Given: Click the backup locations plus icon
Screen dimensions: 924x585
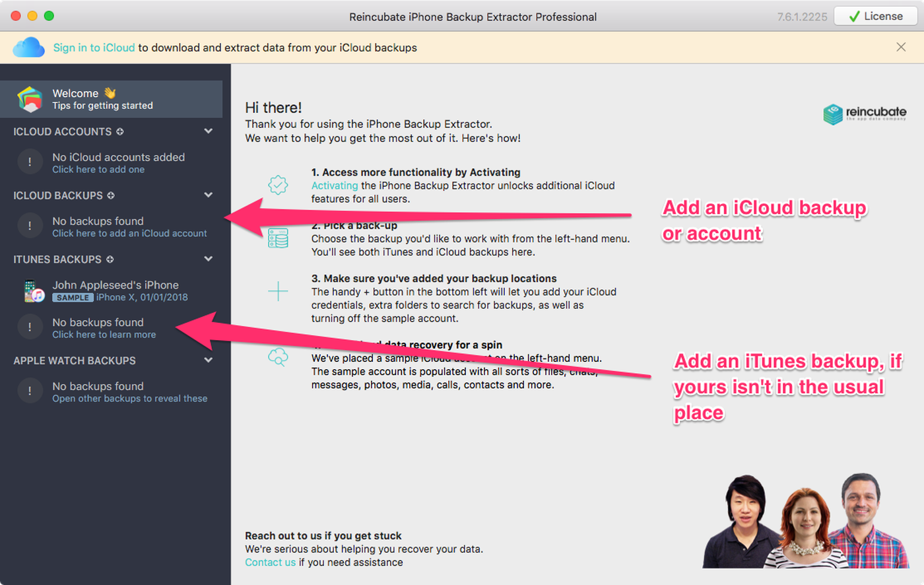Looking at the screenshot, I should (278, 291).
